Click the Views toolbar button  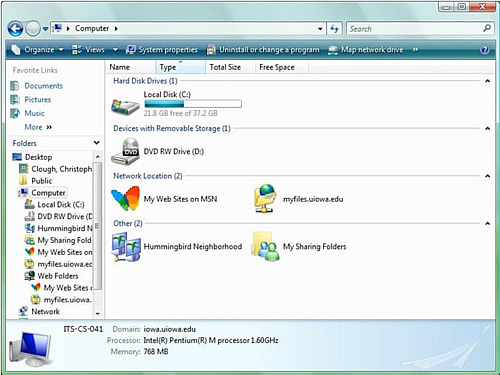point(88,50)
